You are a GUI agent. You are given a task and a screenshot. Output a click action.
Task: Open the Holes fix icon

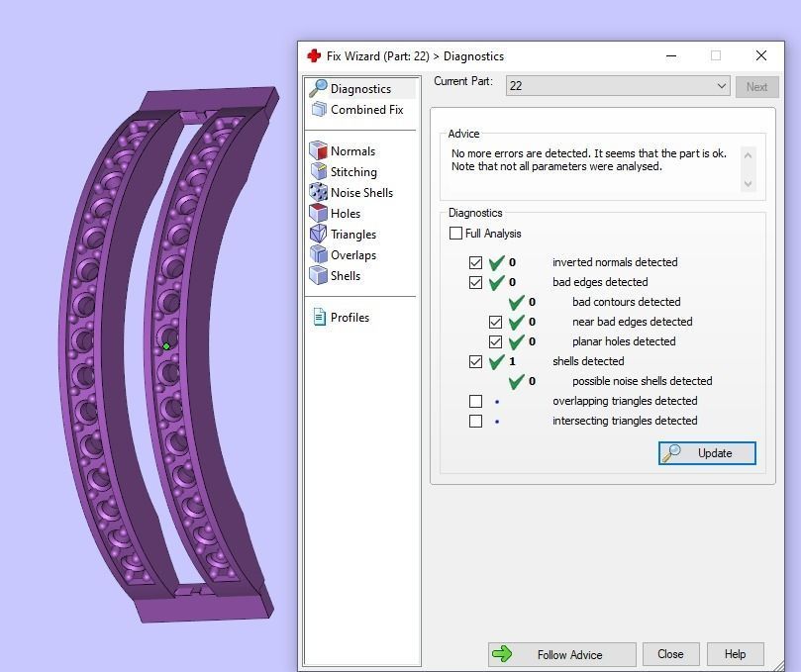point(318,213)
